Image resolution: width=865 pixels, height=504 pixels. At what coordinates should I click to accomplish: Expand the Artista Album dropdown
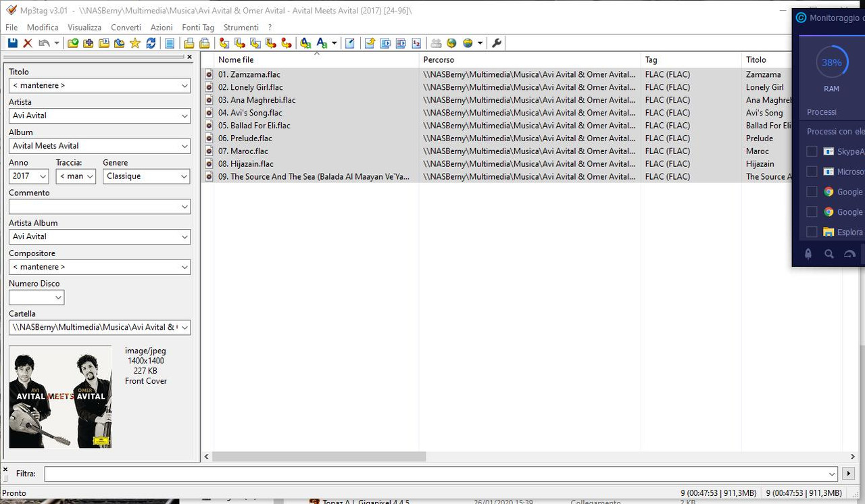(184, 237)
